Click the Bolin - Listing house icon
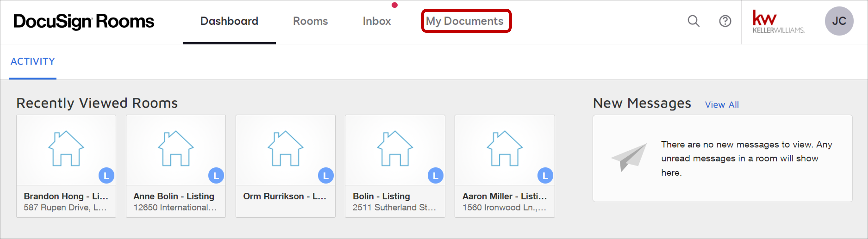This screenshot has height=239, width=868. [395, 148]
